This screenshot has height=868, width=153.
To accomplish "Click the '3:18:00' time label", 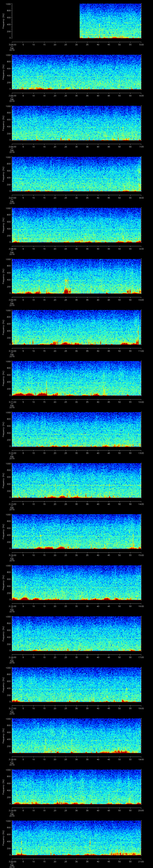I will (12, 759).
